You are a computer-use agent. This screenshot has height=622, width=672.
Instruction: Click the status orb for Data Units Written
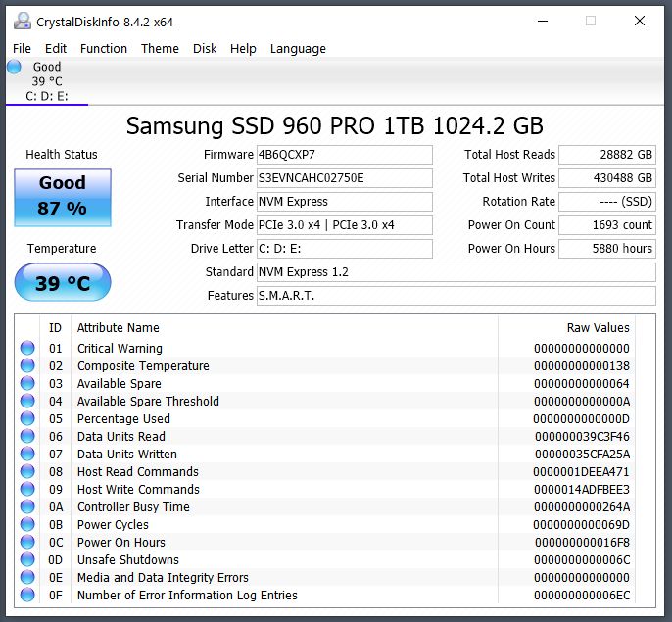click(27, 455)
